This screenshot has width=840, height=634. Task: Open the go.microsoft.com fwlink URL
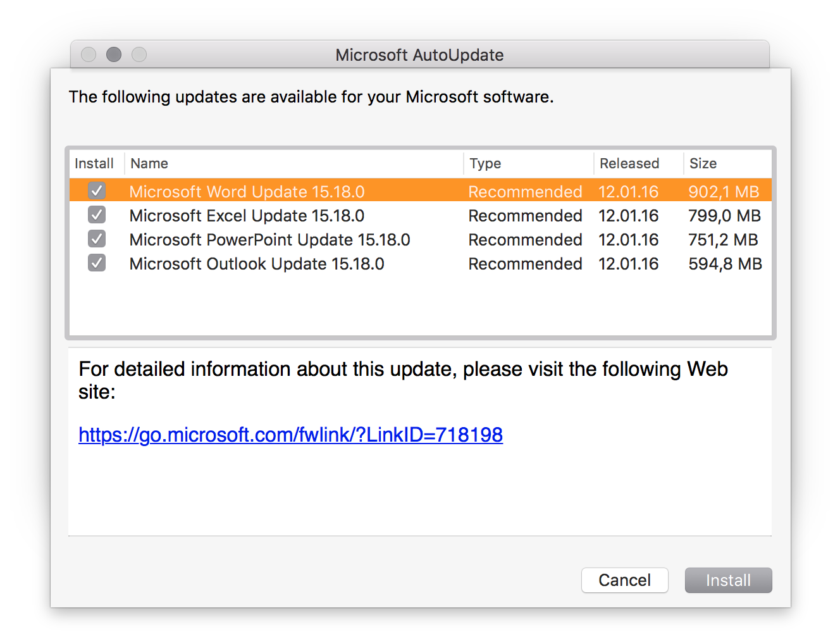[x=290, y=435]
